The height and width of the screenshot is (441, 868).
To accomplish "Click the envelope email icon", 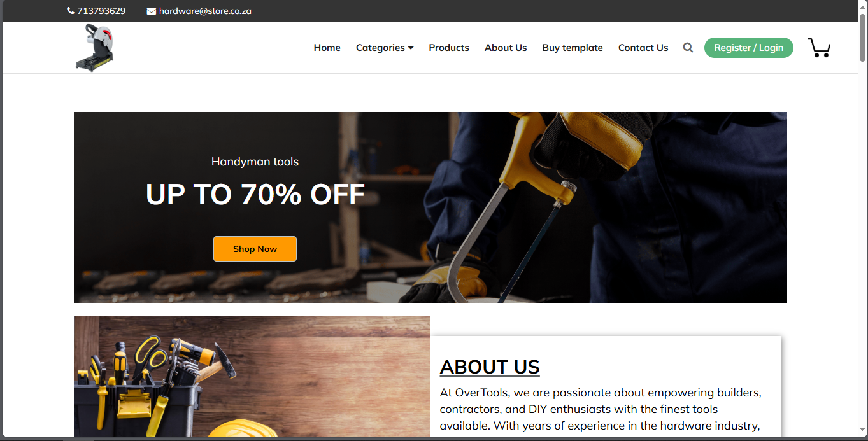I will [151, 11].
